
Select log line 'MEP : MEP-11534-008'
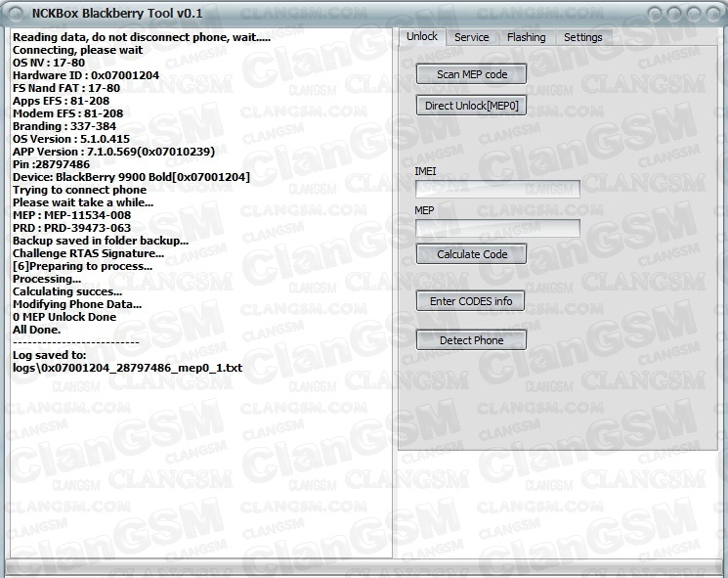(x=71, y=215)
